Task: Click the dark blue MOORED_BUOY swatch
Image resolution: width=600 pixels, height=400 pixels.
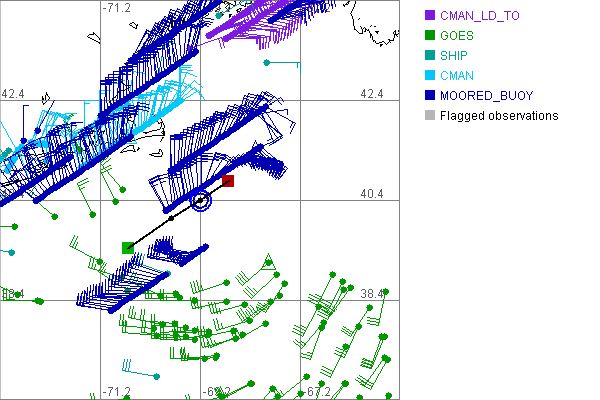Action: coord(429,96)
